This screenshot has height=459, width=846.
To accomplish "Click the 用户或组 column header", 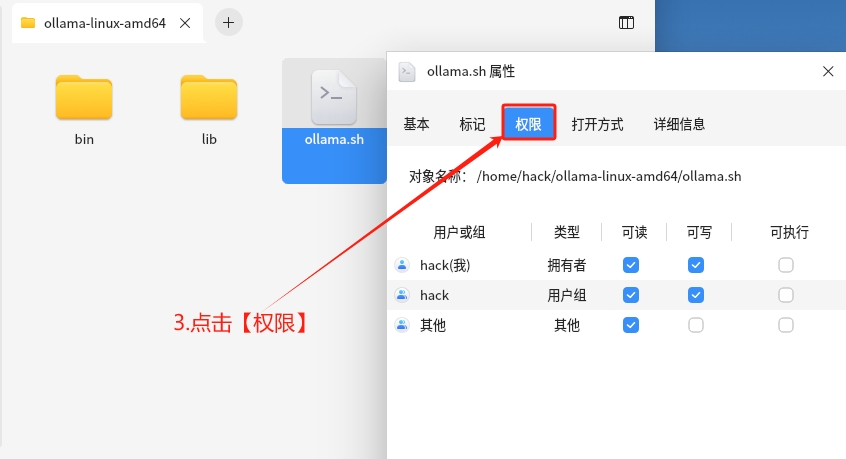I will tap(459, 232).
